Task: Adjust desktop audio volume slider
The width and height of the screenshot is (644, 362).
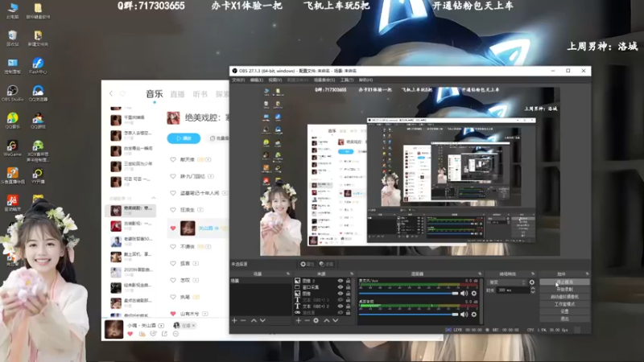Action: tap(409, 315)
